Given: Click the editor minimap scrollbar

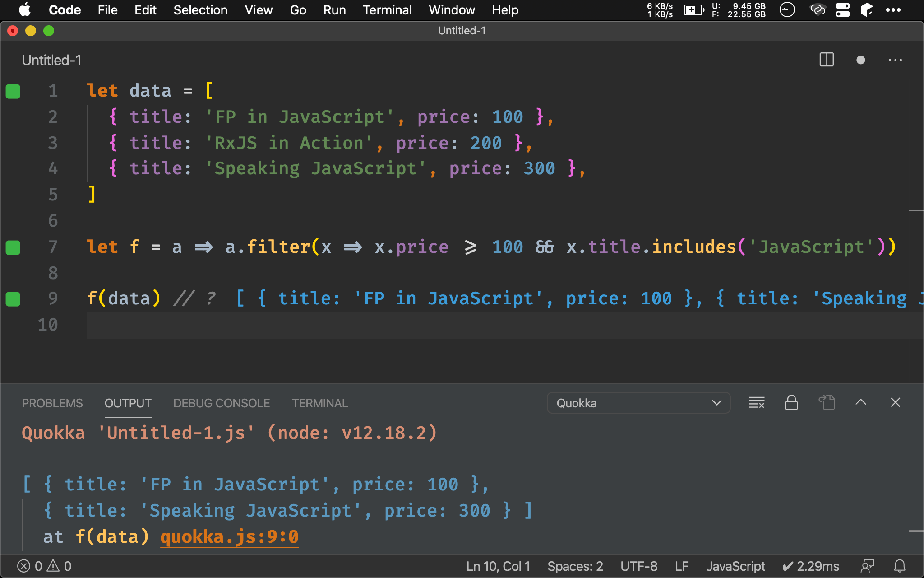Looking at the screenshot, I should point(916,230).
